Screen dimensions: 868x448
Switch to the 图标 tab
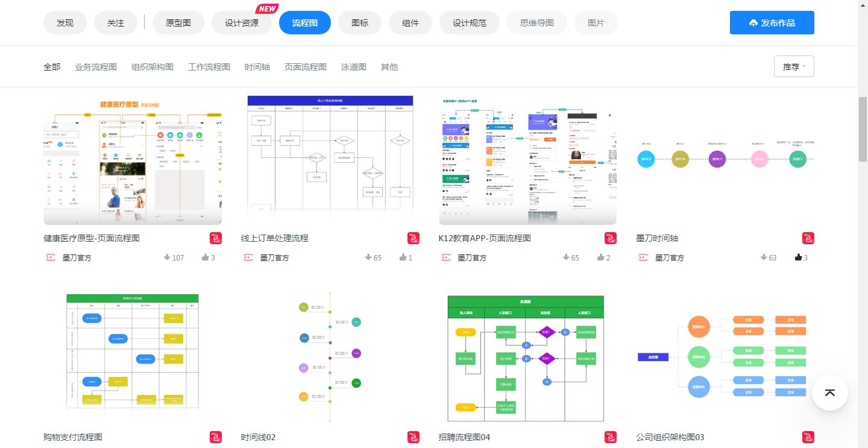click(360, 22)
